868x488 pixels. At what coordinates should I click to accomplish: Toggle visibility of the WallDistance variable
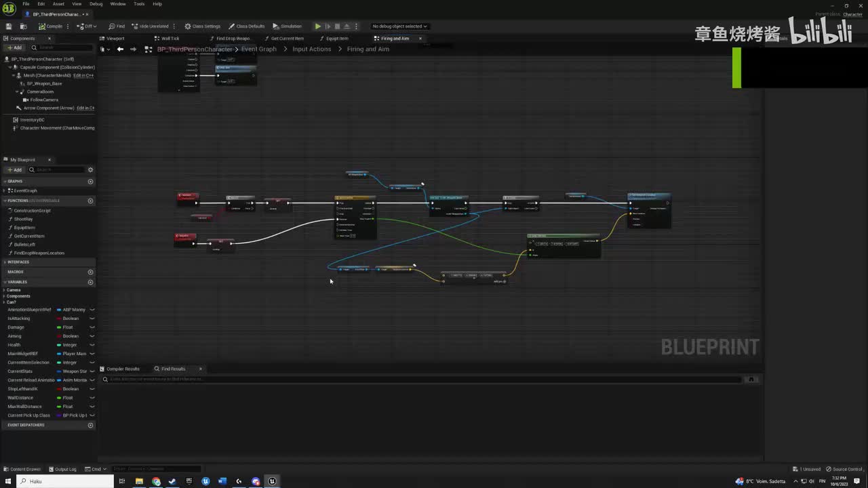click(x=92, y=398)
